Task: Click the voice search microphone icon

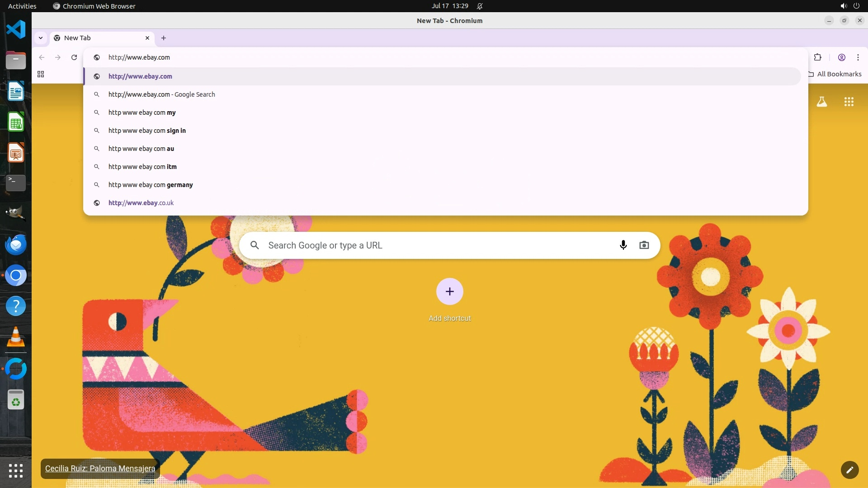Action: click(623, 245)
